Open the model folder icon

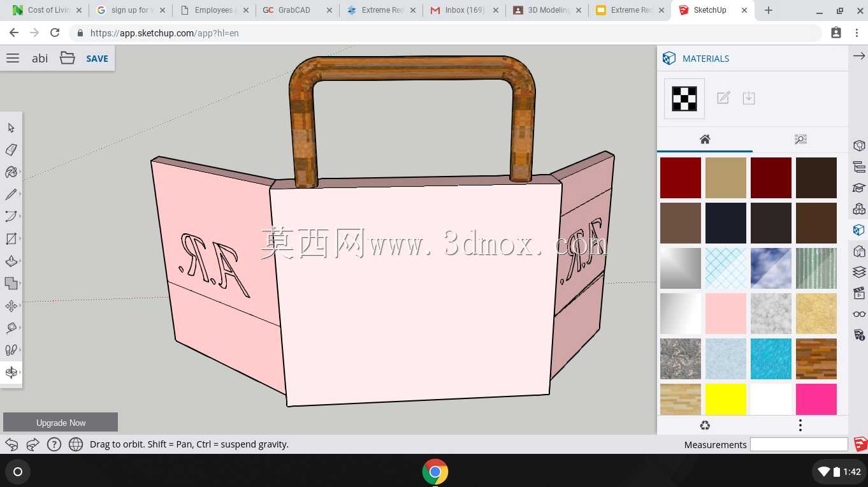(x=68, y=58)
